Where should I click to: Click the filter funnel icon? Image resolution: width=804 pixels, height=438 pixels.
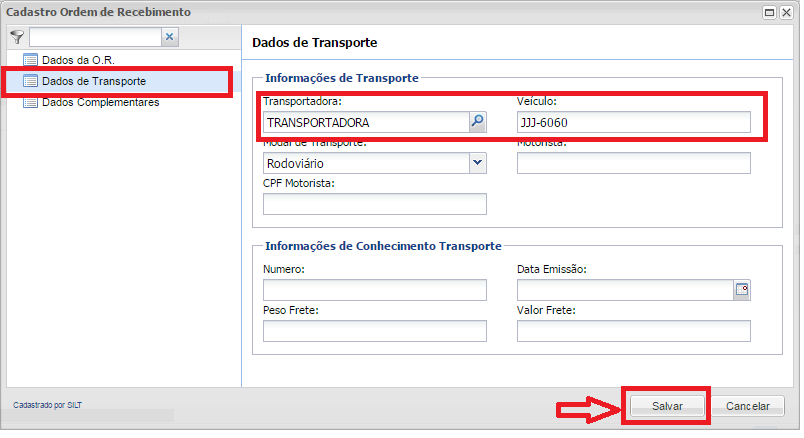tap(16, 37)
